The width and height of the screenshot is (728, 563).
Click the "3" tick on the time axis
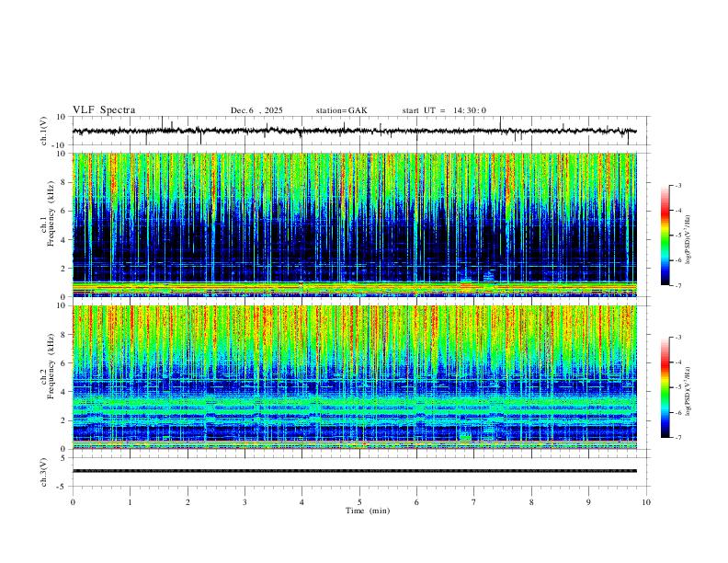click(245, 502)
